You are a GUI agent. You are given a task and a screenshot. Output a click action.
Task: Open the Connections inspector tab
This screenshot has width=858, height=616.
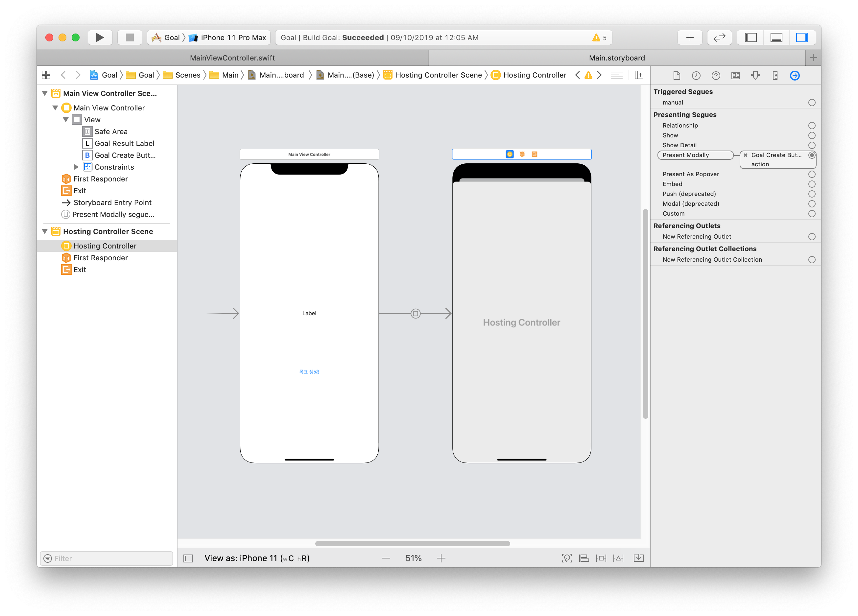tap(795, 76)
